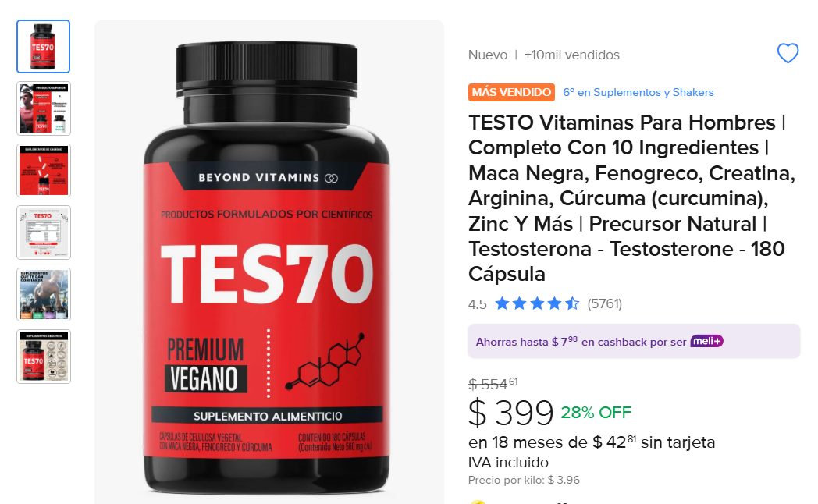View last thumbnail with certification badges
Screen dimensions: 818x504
pyautogui.click(x=43, y=357)
